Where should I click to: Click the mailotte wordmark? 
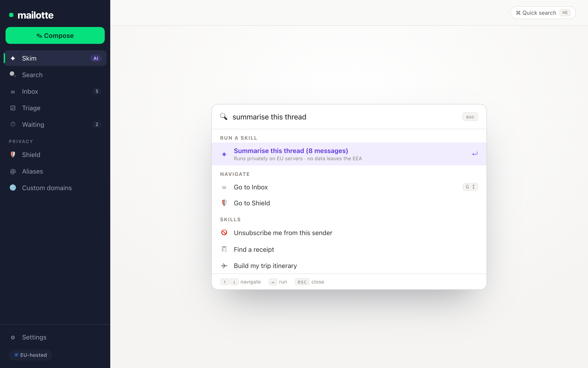tap(36, 15)
